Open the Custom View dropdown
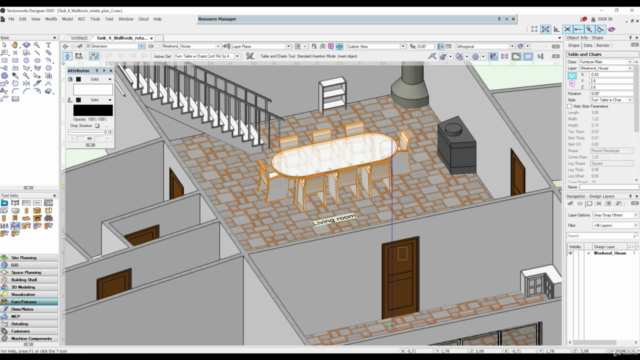The width and height of the screenshot is (640, 360). pyautogui.click(x=376, y=46)
